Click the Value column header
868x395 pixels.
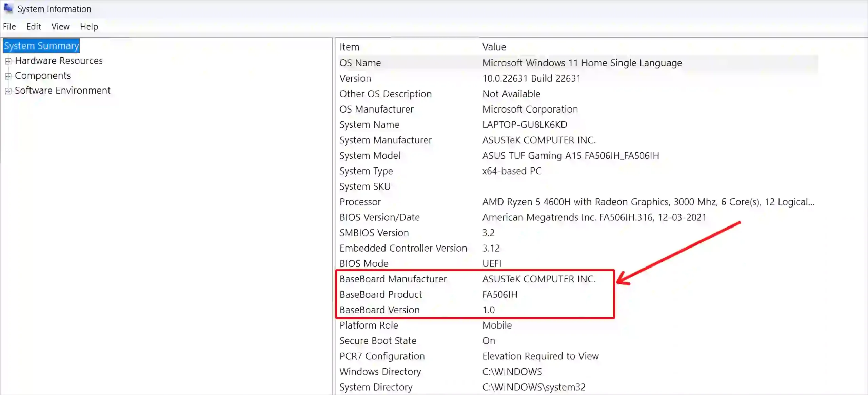coord(494,47)
